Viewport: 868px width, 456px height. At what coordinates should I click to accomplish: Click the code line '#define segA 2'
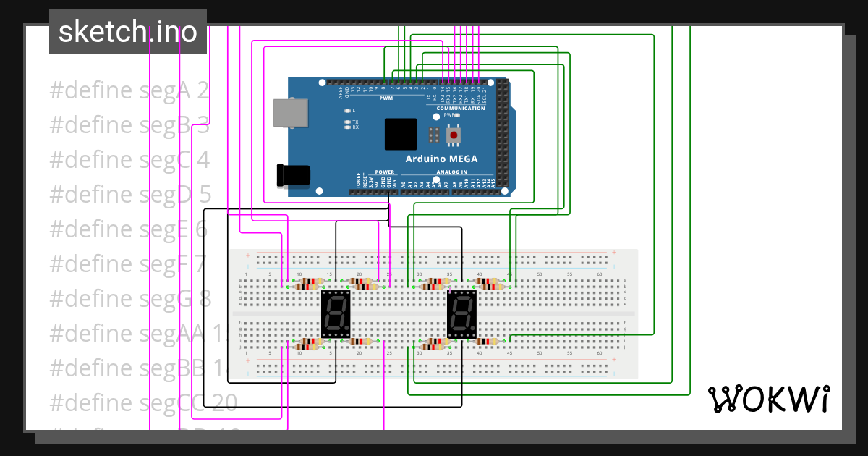point(127,89)
